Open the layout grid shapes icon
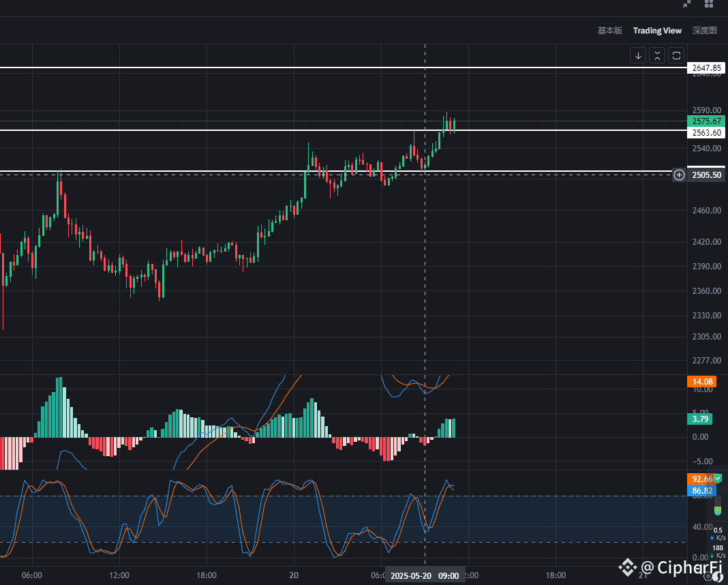This screenshot has height=585, width=728. coord(708,3)
